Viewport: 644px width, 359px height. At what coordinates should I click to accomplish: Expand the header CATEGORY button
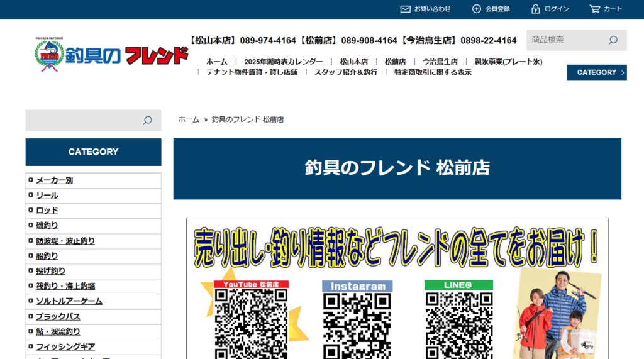[596, 73]
